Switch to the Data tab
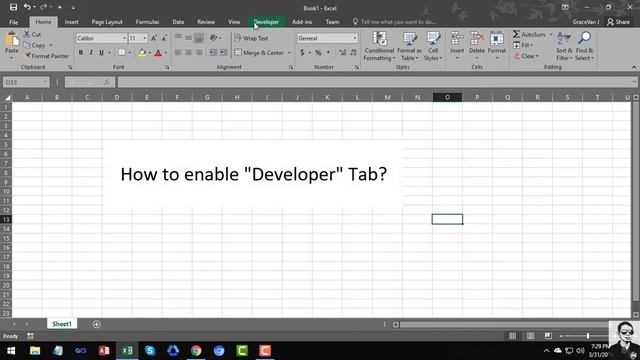Image resolution: width=640 pixels, height=360 pixels. (x=178, y=22)
